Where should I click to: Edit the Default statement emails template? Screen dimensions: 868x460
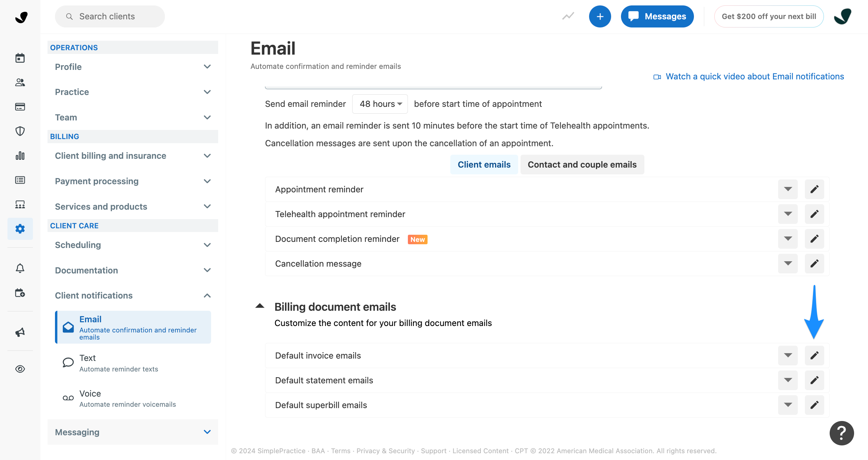(x=814, y=380)
